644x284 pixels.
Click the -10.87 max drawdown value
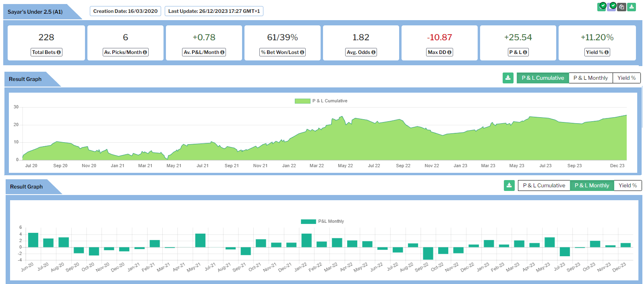pos(439,37)
